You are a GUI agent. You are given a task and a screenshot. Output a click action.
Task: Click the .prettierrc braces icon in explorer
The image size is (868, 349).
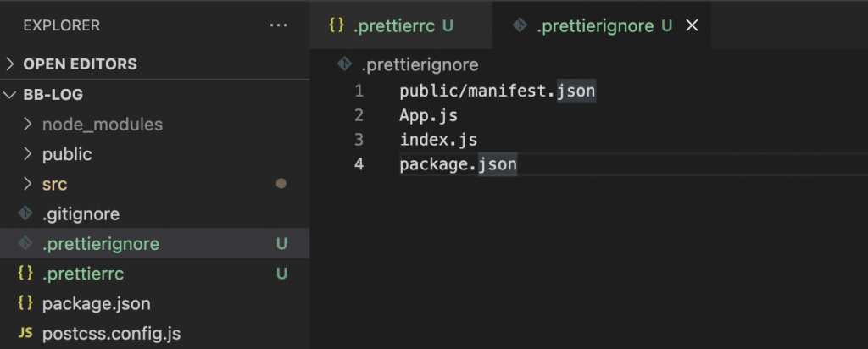(25, 274)
